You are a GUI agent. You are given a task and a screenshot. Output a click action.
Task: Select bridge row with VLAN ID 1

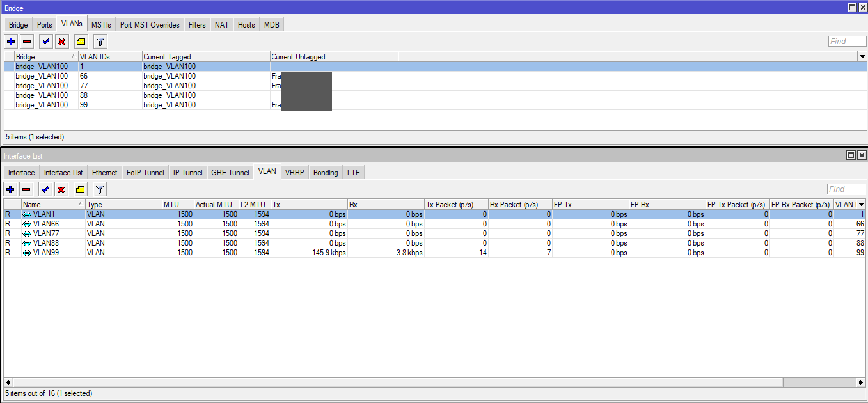(436, 67)
